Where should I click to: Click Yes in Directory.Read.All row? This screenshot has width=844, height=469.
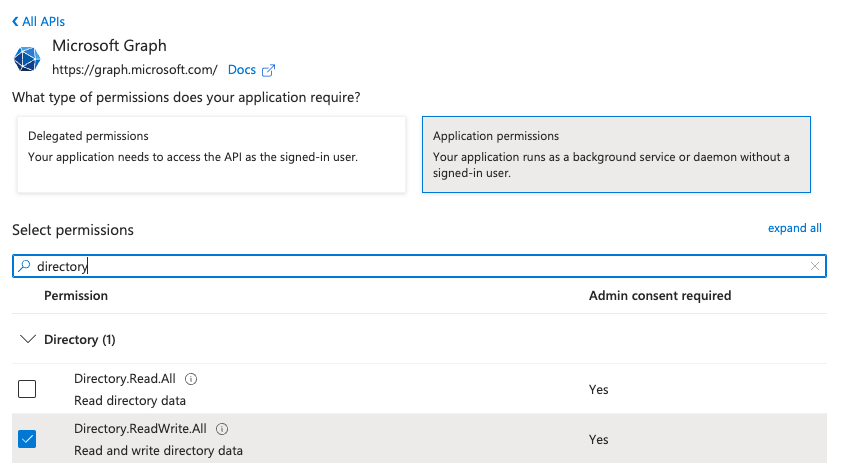click(x=599, y=389)
